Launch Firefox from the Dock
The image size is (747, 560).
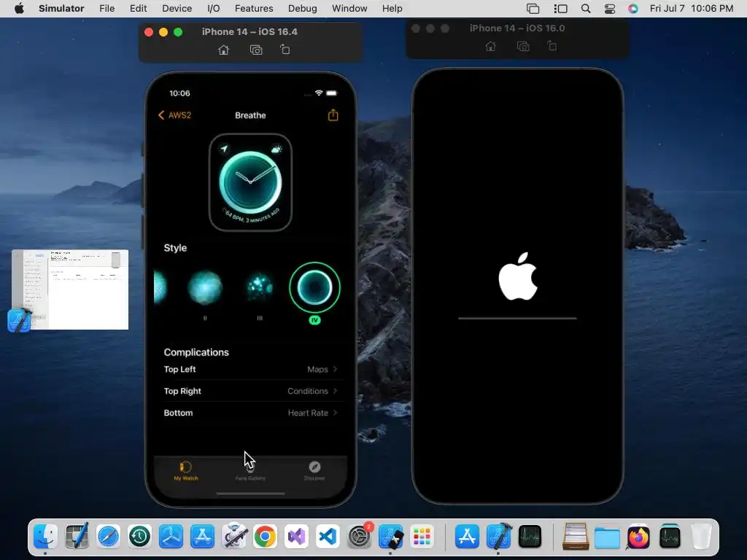click(638, 537)
